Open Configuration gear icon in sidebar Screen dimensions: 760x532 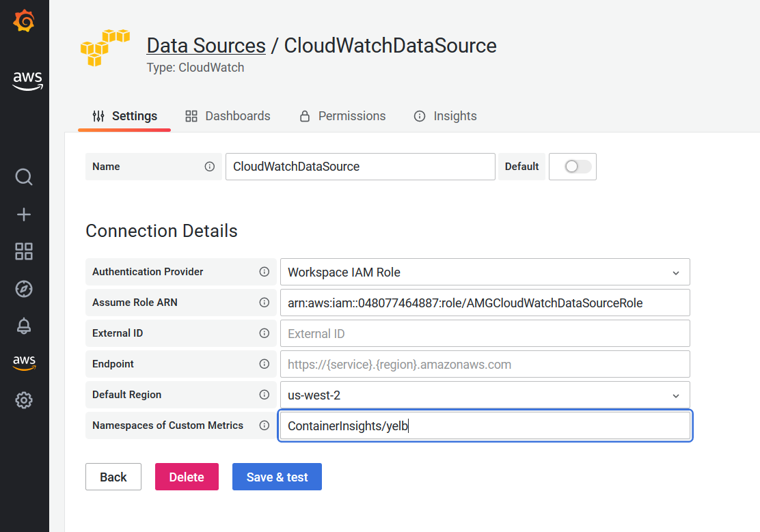coord(24,400)
